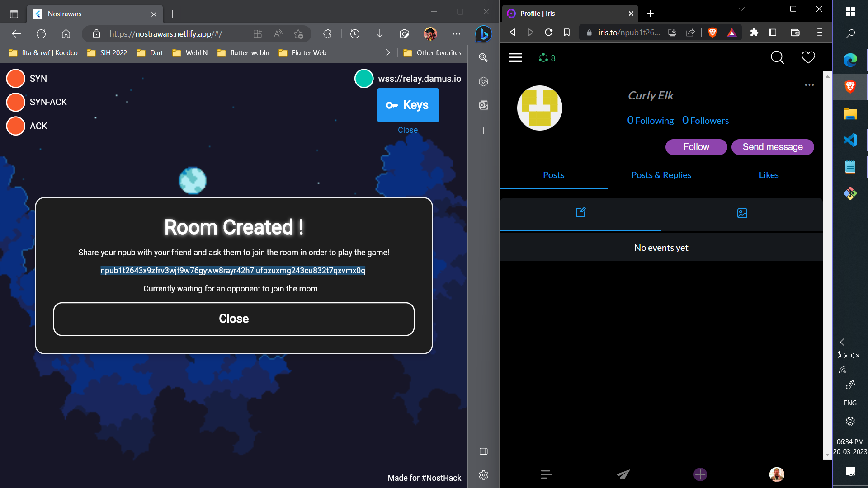Click the Iris search magnifier icon
Image resolution: width=868 pixels, height=488 pixels.
coord(777,57)
